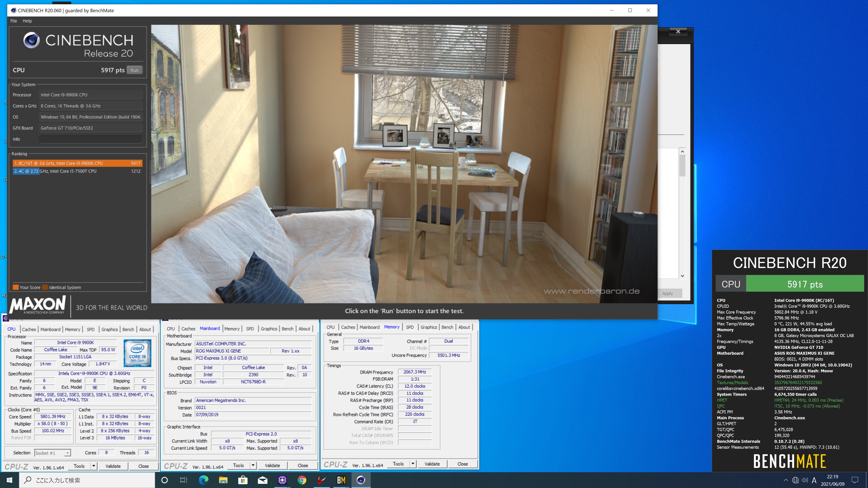Switch to BenchMate BM taskbar icon
Screen dimensions: 868x488
(x=341, y=480)
